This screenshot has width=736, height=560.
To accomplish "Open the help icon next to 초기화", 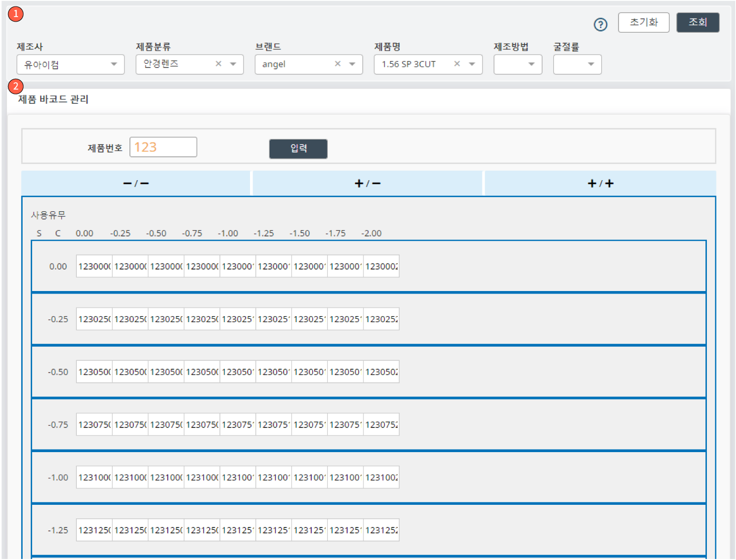I will coord(600,24).
